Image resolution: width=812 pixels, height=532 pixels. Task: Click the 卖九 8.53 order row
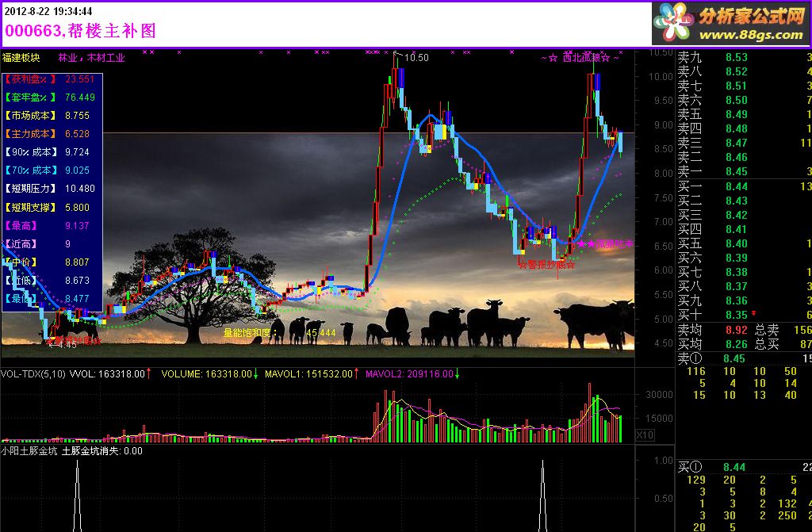[x=744, y=57]
